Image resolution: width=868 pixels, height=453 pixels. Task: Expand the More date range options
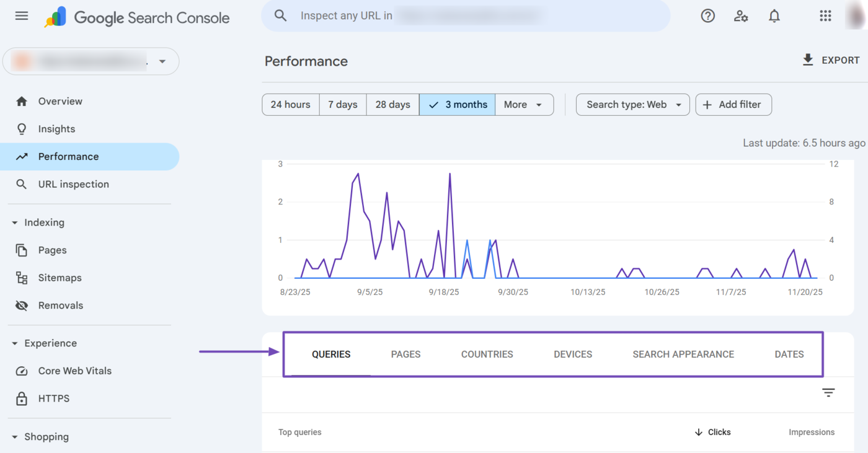[524, 104]
